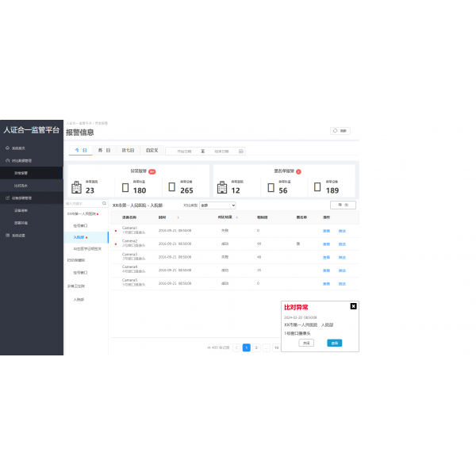
Task: Sort by the 对比结果 column arrow
Action: tap(236, 217)
